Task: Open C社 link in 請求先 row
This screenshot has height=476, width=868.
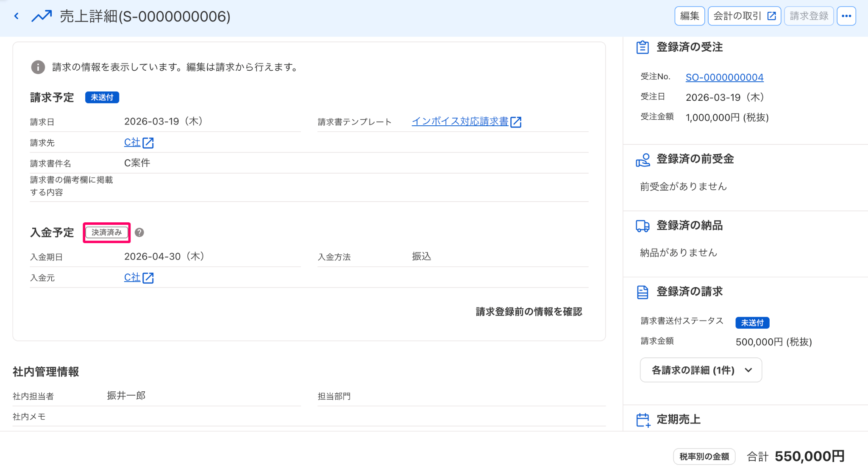Action: (132, 142)
